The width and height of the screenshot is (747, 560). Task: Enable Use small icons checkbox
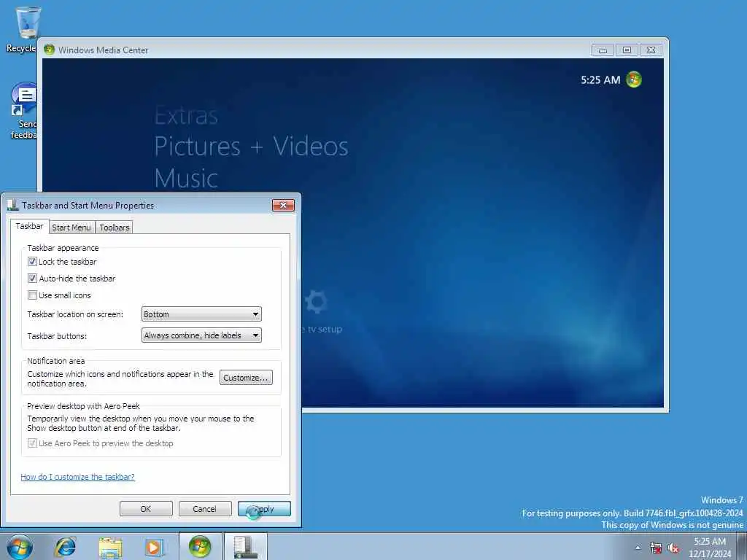32,295
